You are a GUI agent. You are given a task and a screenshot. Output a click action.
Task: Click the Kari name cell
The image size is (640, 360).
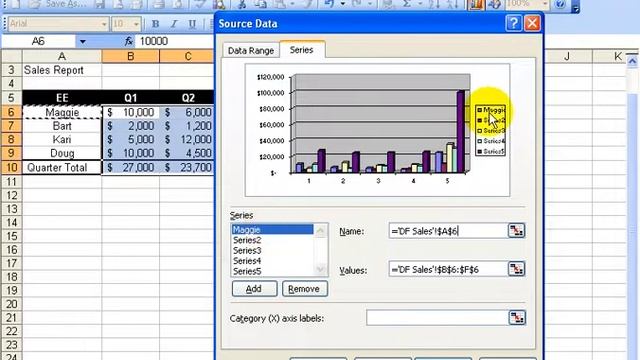(x=62, y=140)
